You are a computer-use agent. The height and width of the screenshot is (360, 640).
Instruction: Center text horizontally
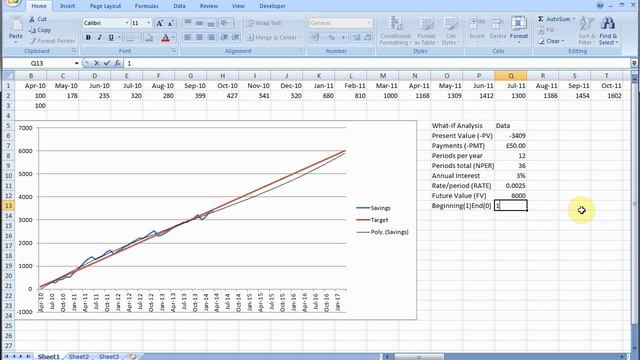(199, 38)
